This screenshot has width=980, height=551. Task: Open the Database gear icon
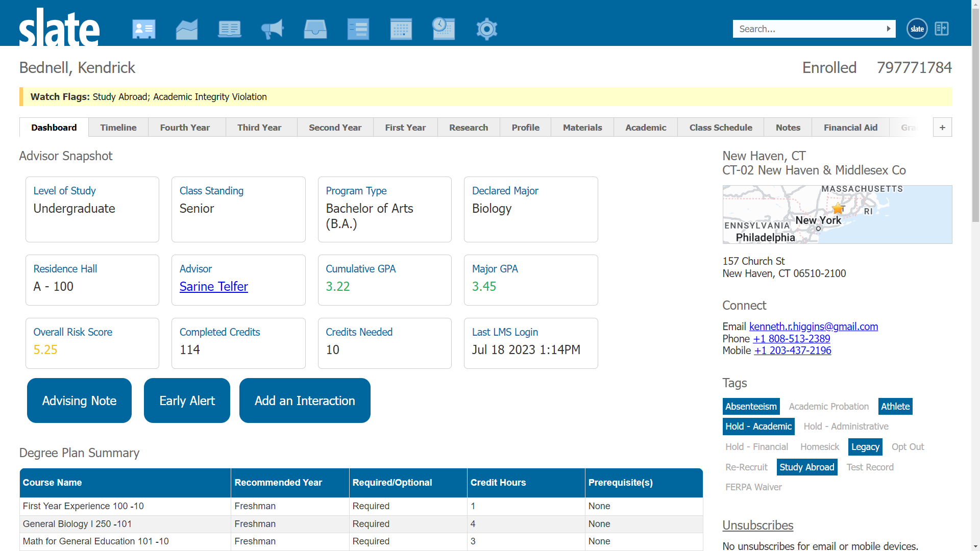(486, 29)
